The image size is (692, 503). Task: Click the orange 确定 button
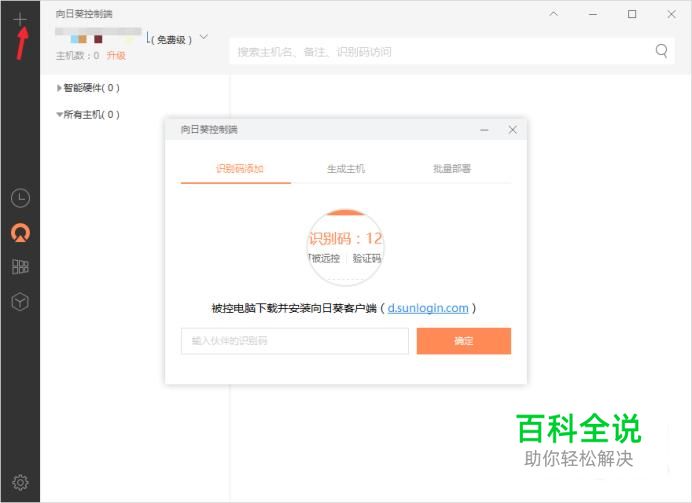pyautogui.click(x=464, y=341)
